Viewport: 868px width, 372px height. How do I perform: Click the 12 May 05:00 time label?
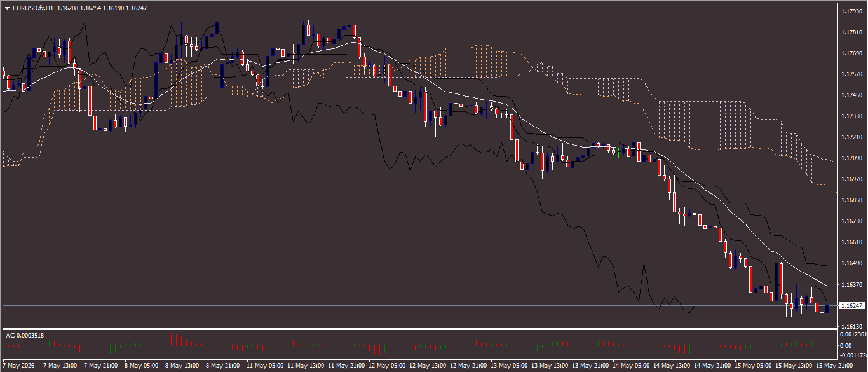[387, 366]
